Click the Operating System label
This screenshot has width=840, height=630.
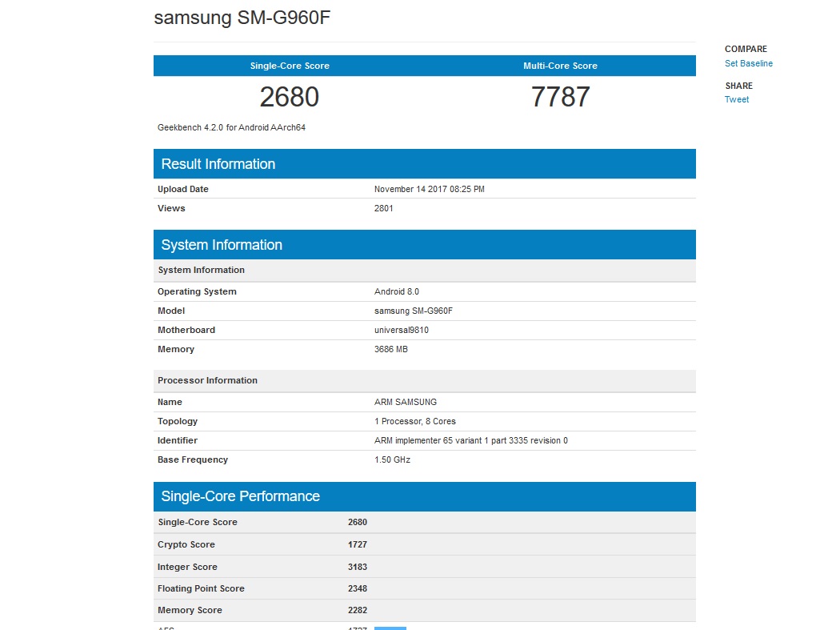tap(197, 291)
